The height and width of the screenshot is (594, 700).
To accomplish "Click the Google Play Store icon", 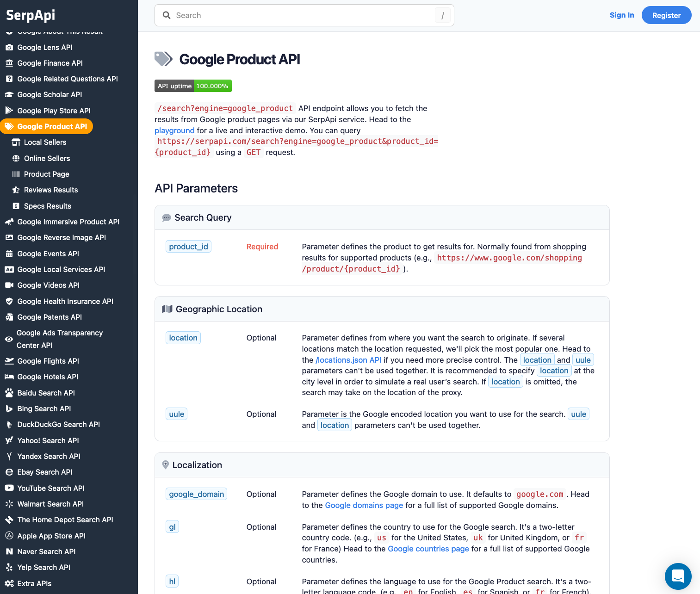I will pos(9,111).
